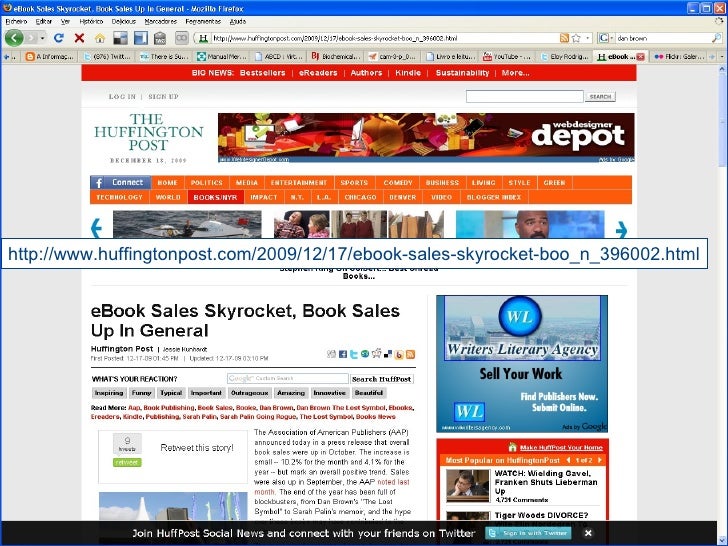Switch to the ManualMer... tab
728x546 pixels.
(223, 57)
